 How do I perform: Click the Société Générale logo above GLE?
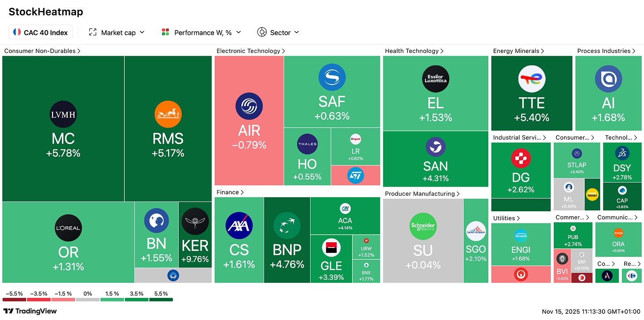331,248
